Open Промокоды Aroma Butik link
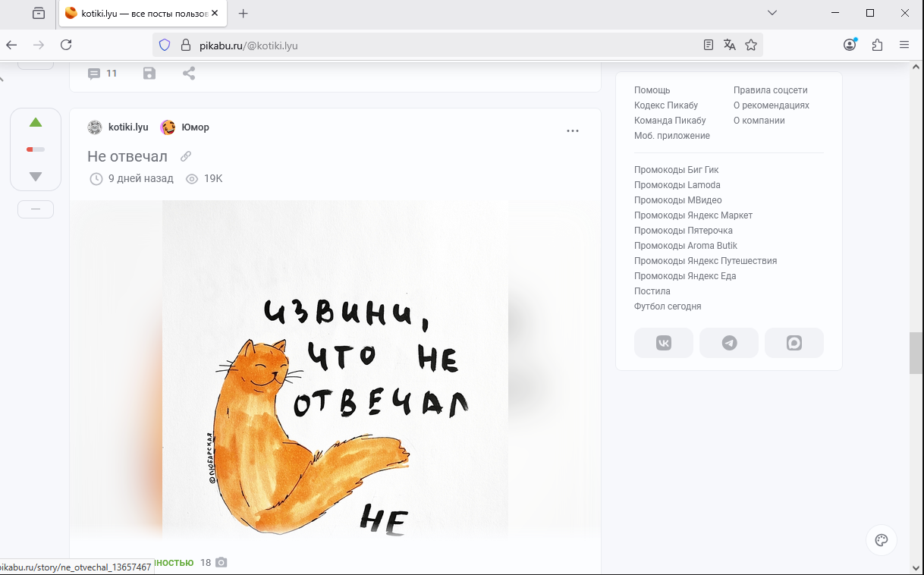Screen dimensions: 924x575 (686, 246)
